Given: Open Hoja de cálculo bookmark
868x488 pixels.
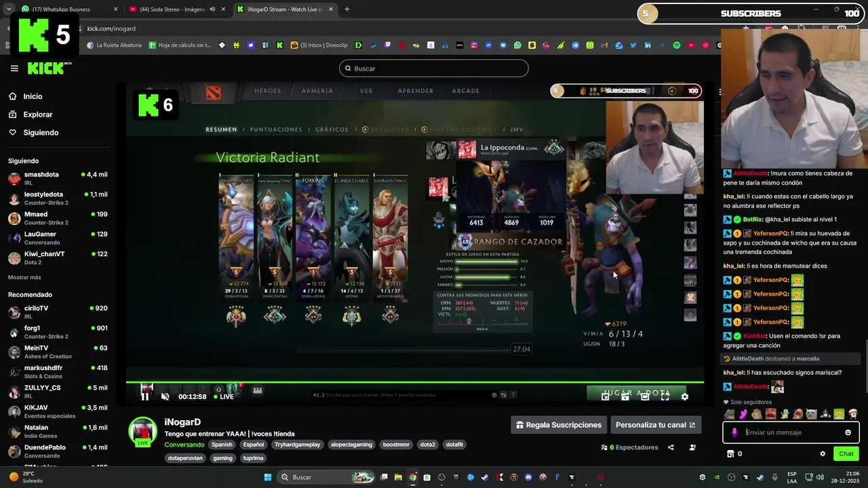Looking at the screenshot, I should tap(180, 45).
